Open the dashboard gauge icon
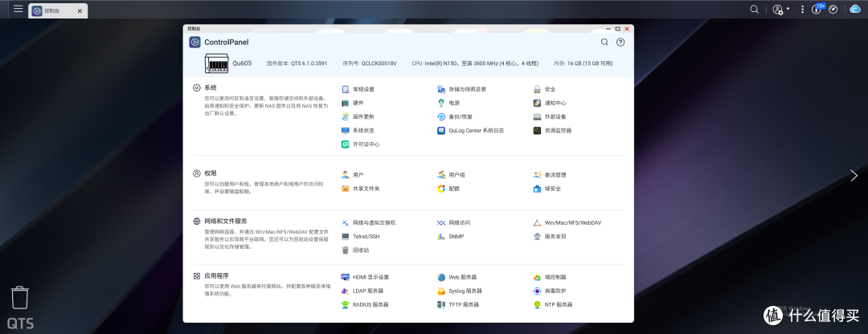 [x=833, y=10]
